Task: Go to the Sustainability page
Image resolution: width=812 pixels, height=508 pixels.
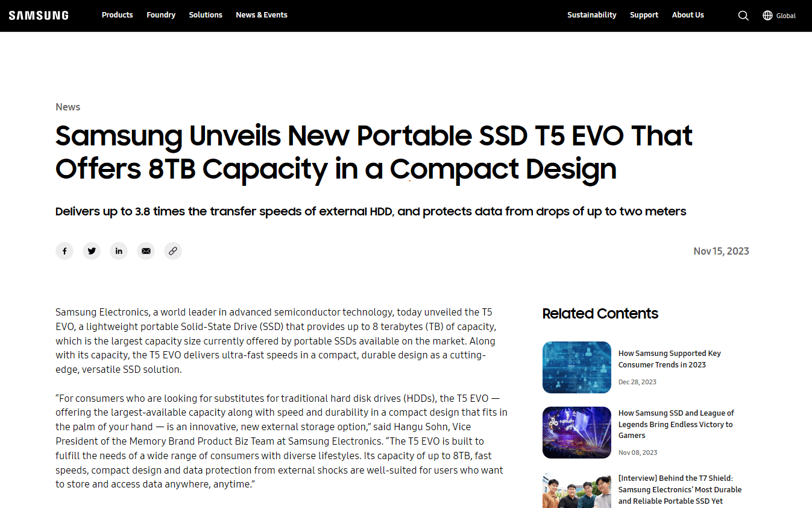Action: pos(591,15)
